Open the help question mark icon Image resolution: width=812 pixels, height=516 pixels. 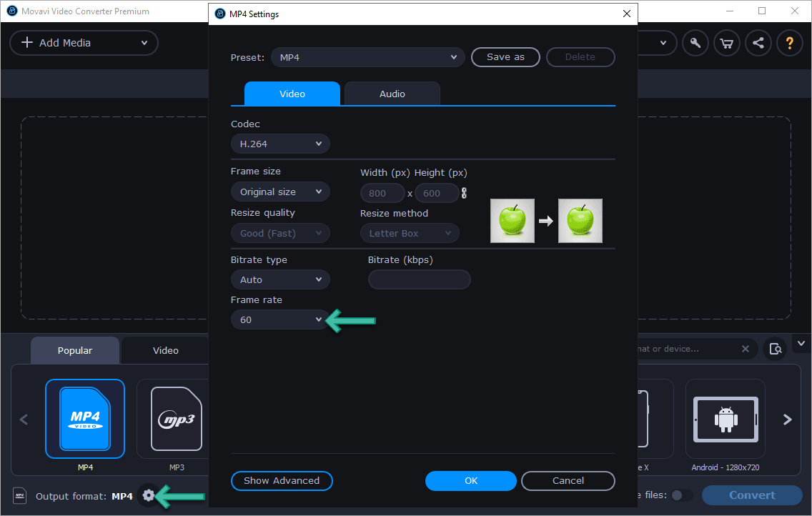[x=789, y=43]
